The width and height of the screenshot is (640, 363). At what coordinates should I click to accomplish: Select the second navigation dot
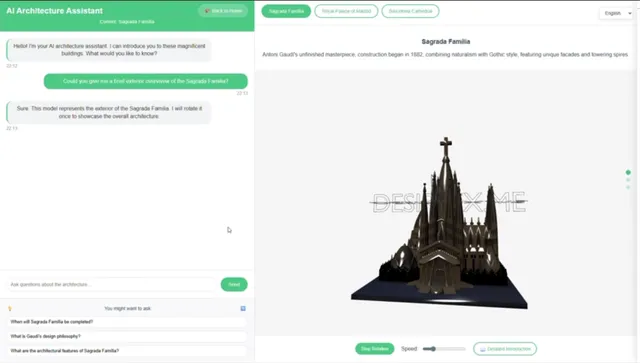click(628, 180)
